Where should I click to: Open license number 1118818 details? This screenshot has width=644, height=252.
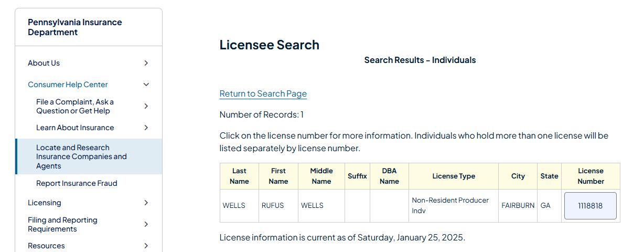click(590, 206)
